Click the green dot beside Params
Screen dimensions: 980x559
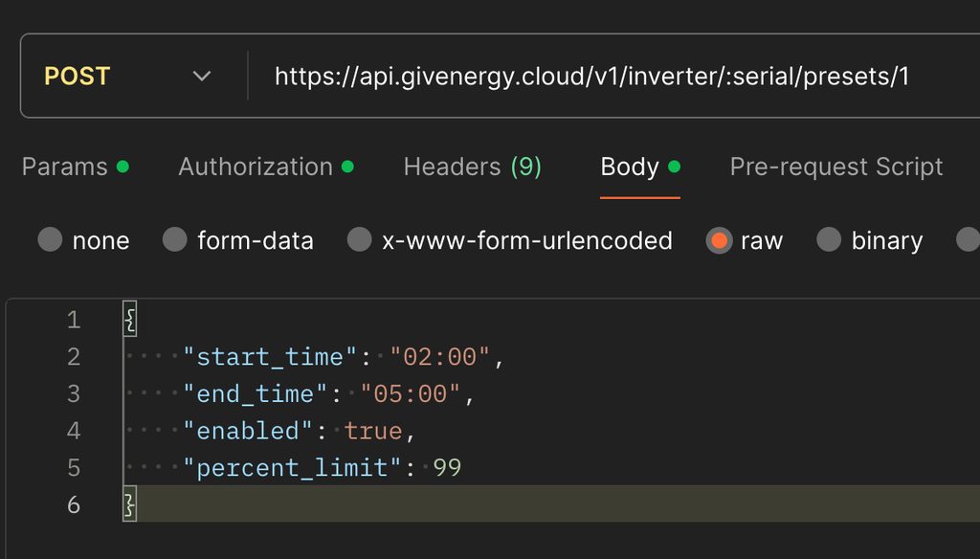[x=122, y=167]
